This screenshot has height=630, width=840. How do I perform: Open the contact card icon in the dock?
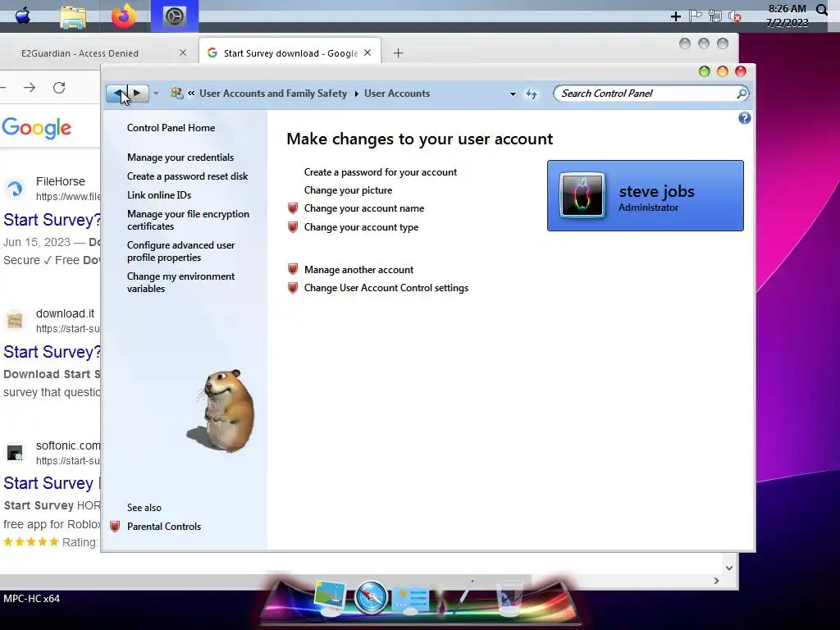point(410,598)
